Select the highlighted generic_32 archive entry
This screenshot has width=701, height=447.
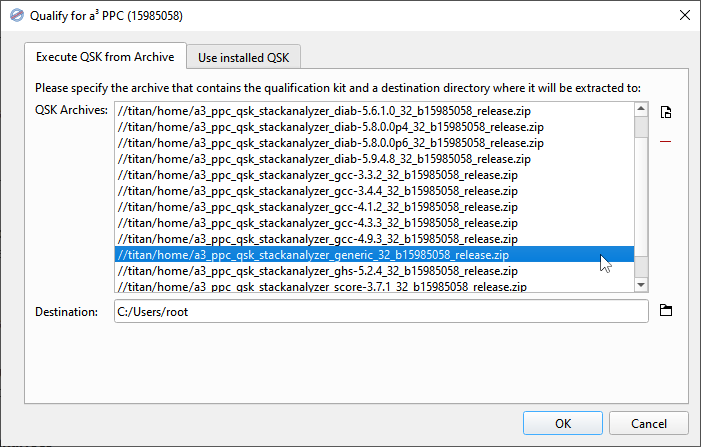374,255
